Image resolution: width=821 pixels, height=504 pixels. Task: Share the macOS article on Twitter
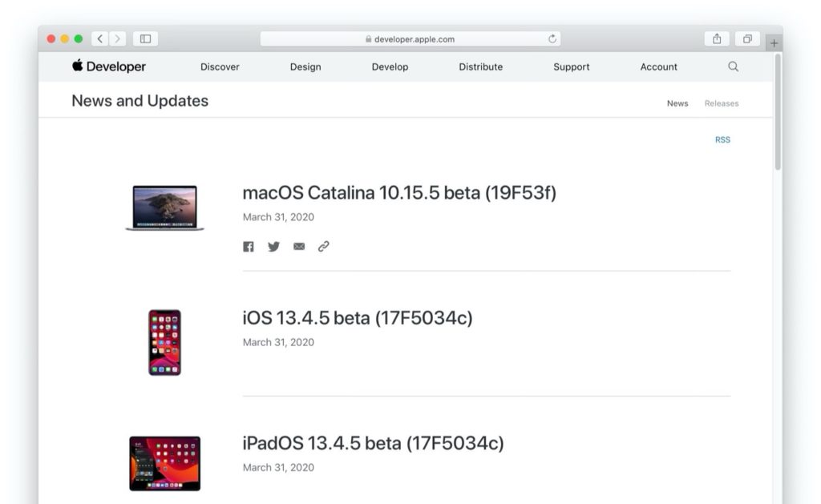coord(273,247)
